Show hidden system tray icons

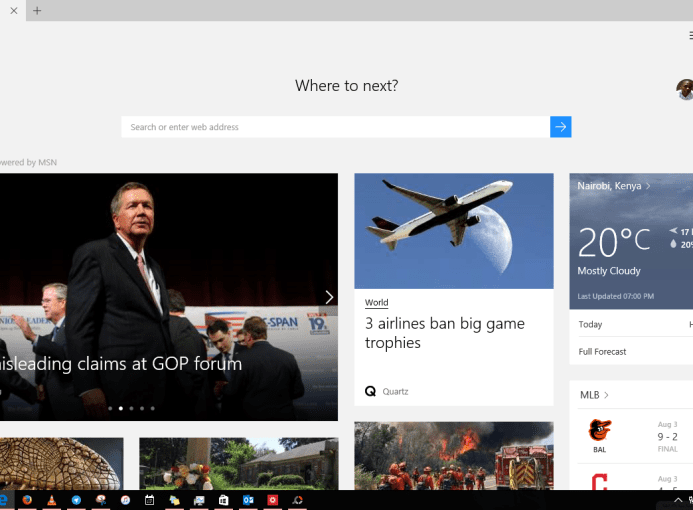click(x=678, y=500)
